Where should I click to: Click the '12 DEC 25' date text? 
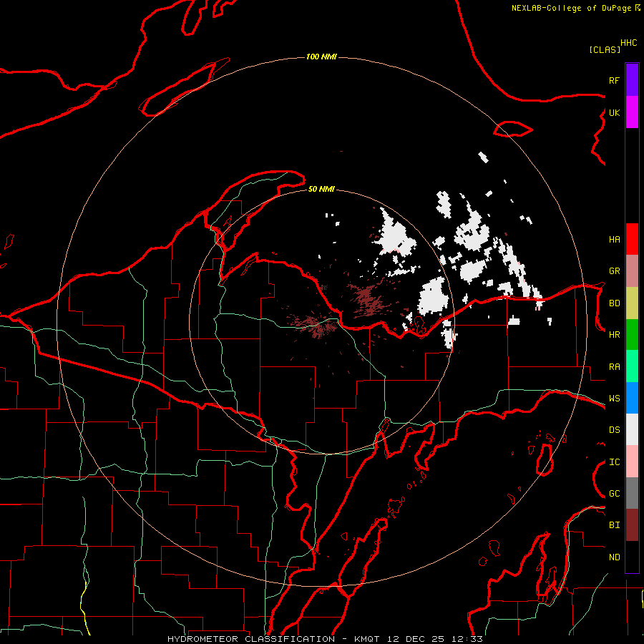[x=416, y=639]
